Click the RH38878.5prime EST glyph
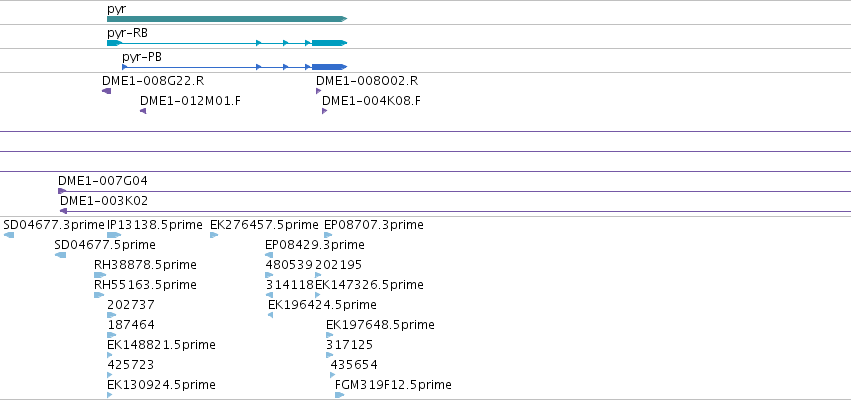This screenshot has height=400, width=851. point(100,275)
